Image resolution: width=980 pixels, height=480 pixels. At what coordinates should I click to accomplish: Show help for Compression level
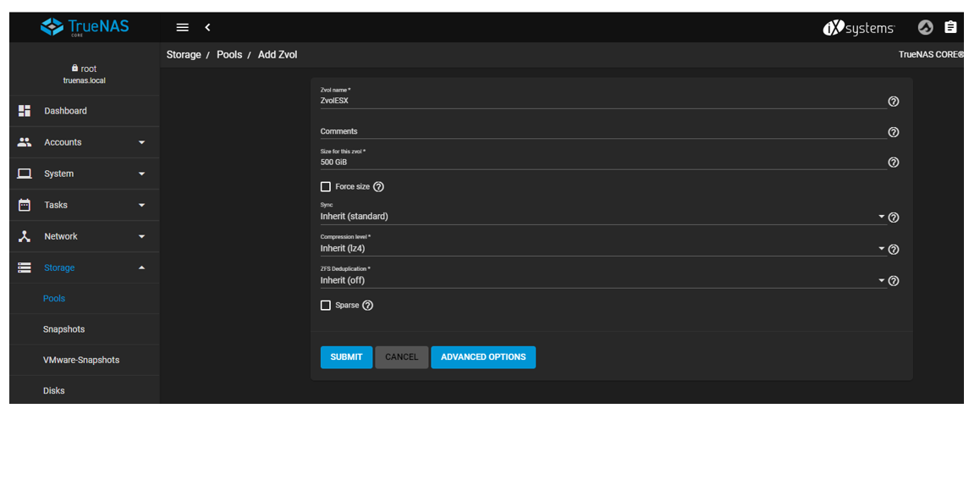[894, 250]
